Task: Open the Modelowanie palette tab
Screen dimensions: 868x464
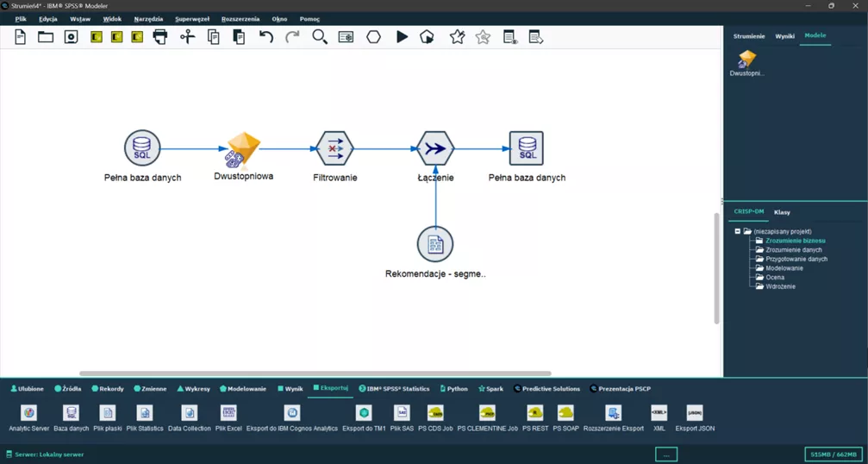Action: pos(243,389)
